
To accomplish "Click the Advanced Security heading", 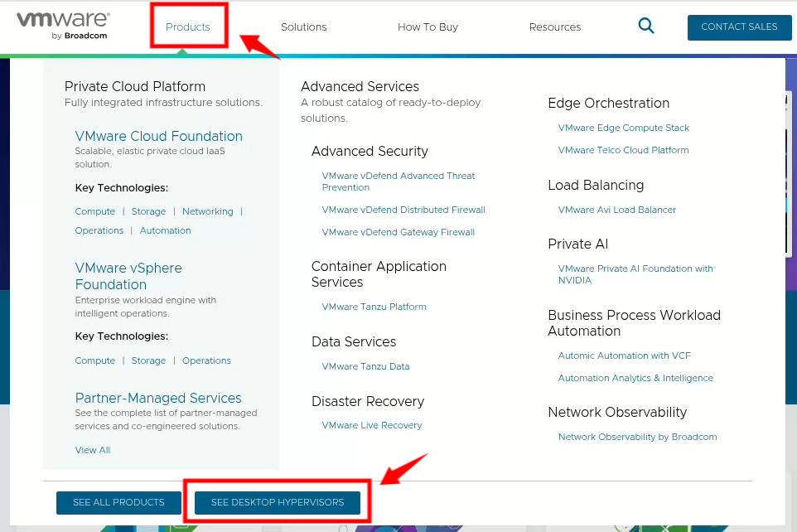I will coord(370,151).
